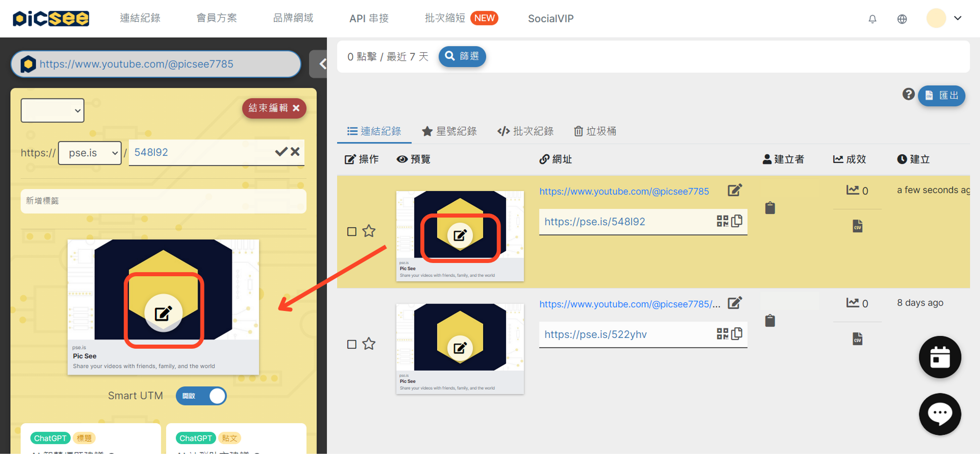
Task: Star the pse.is/522yhv link record
Action: click(x=369, y=344)
